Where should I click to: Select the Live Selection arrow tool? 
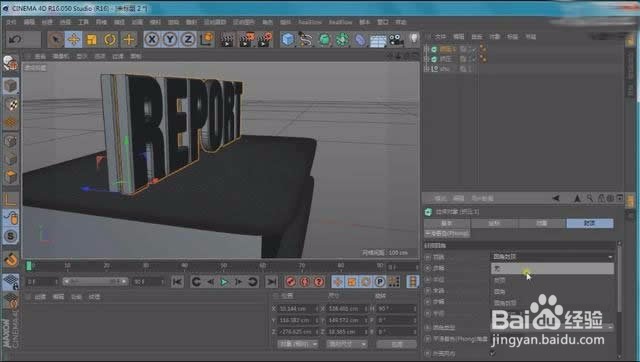pos(56,40)
